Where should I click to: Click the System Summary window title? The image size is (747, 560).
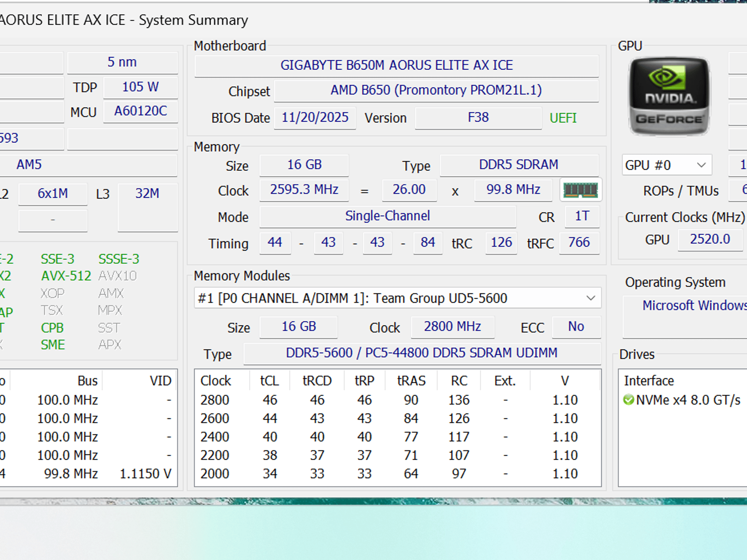coord(193,20)
